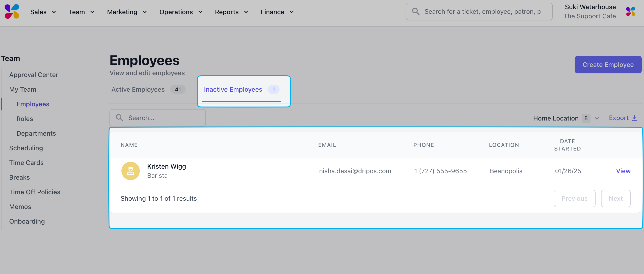
Task: Click the search icon in employee search box
Action: click(120, 118)
